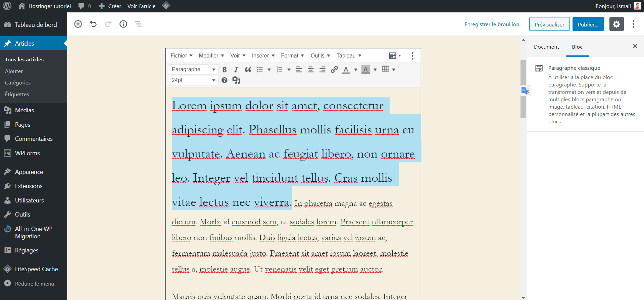Insert a link using the chain icon
The height and width of the screenshot is (300, 644).
pos(334,69)
